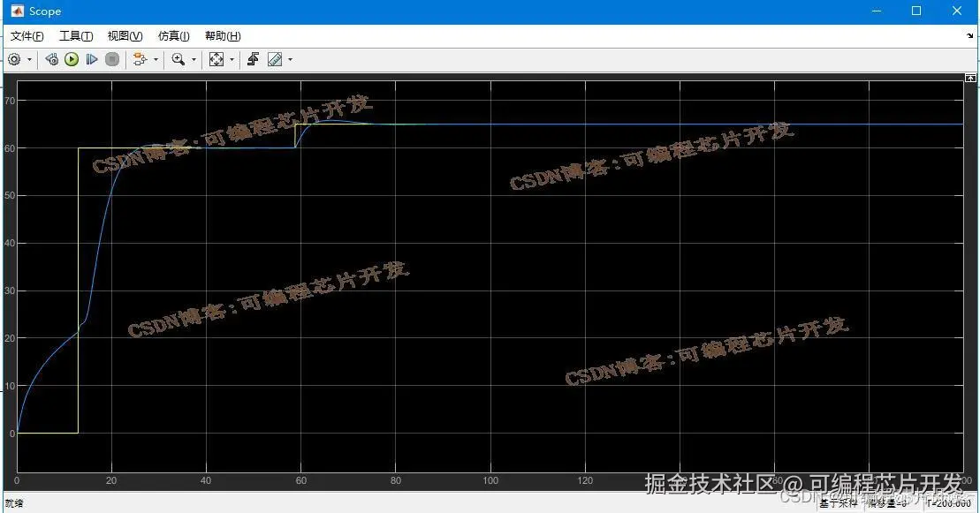Click the Step Back icon
Image resolution: width=980 pixels, height=513 pixels.
[x=52, y=59]
